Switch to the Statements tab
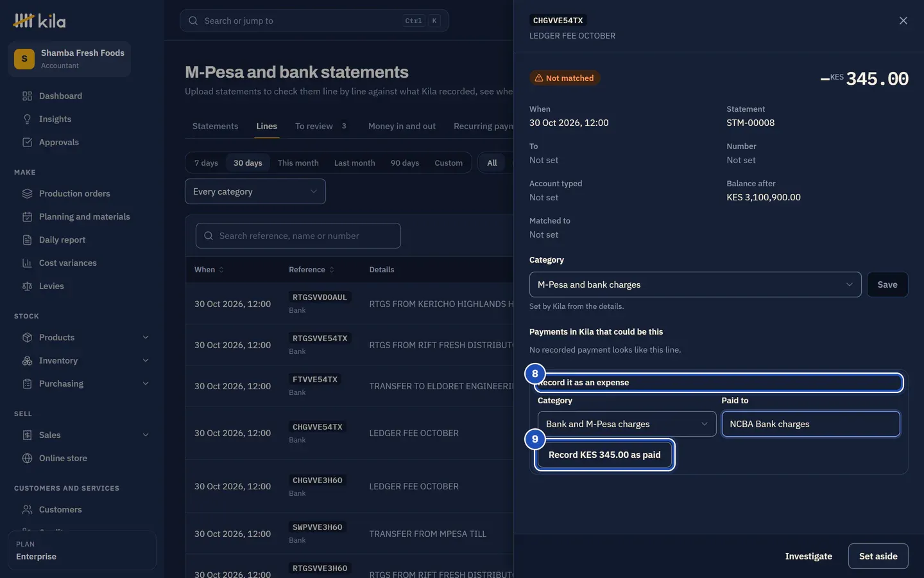 (216, 127)
